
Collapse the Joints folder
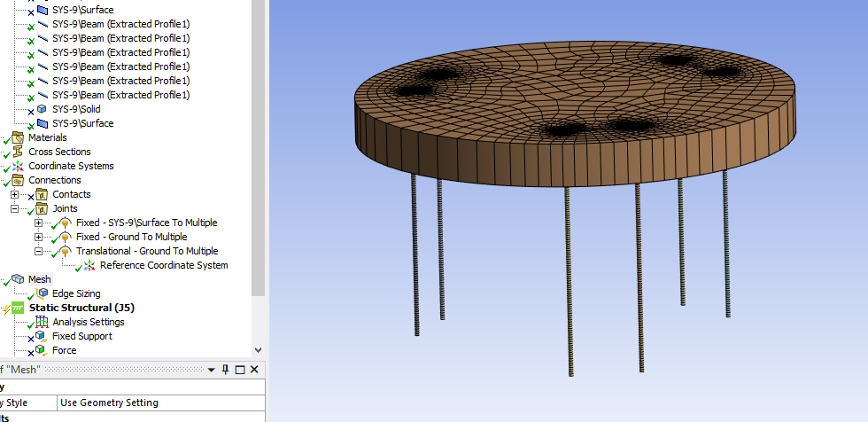(14, 208)
